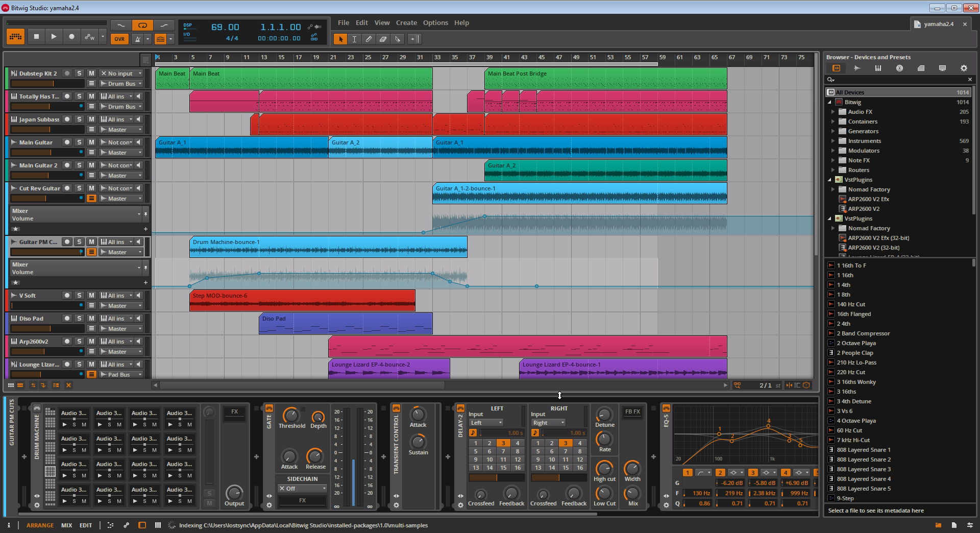Mute the Cut Rev Guitar track
Screen dimensions: 980x533
(x=91, y=188)
